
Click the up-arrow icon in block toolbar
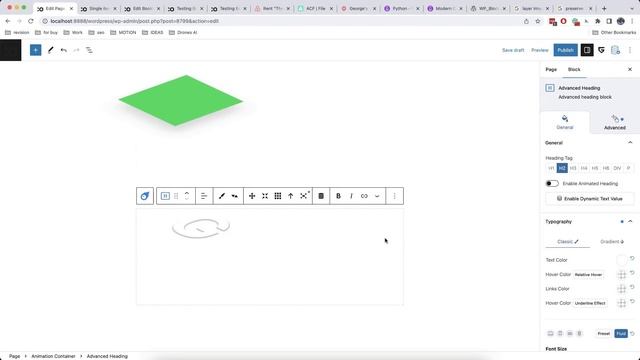coord(291,196)
